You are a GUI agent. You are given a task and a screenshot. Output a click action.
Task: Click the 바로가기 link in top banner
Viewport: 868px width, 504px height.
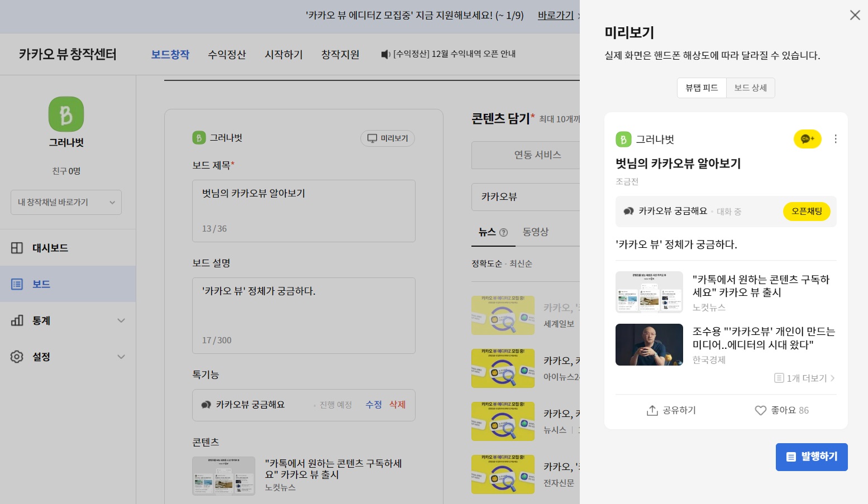(x=556, y=15)
